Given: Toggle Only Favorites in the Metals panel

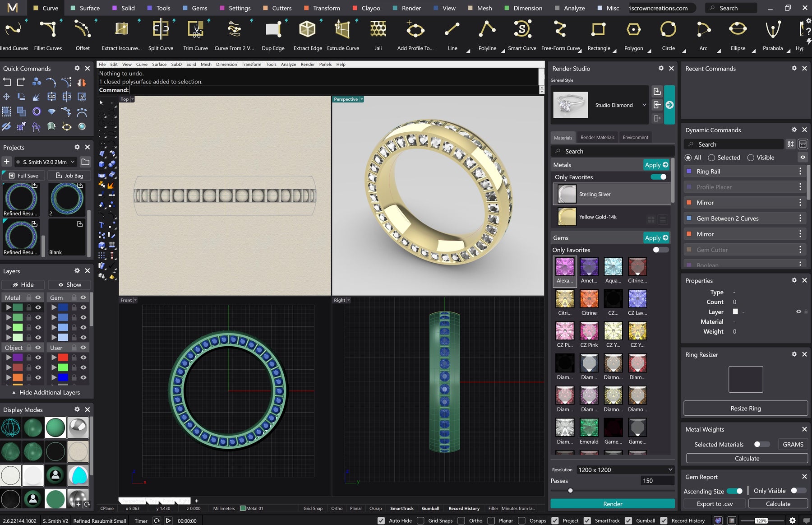Looking at the screenshot, I should pos(659,177).
